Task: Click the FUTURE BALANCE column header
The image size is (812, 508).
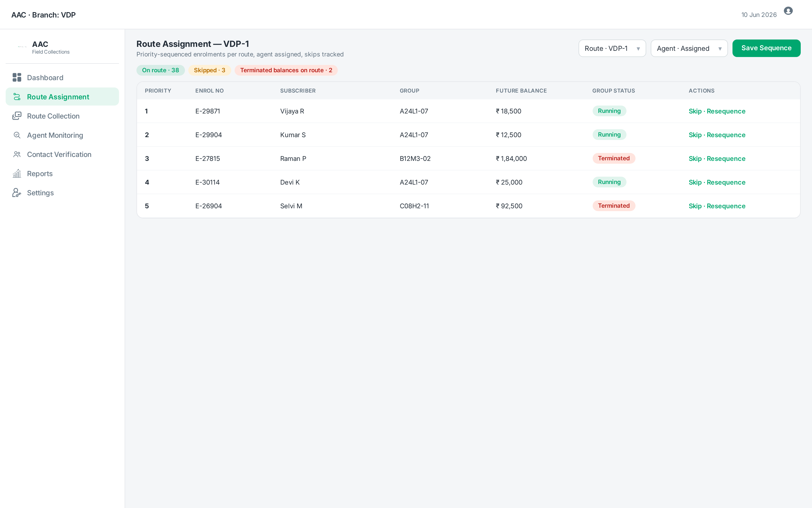Action: [x=521, y=91]
